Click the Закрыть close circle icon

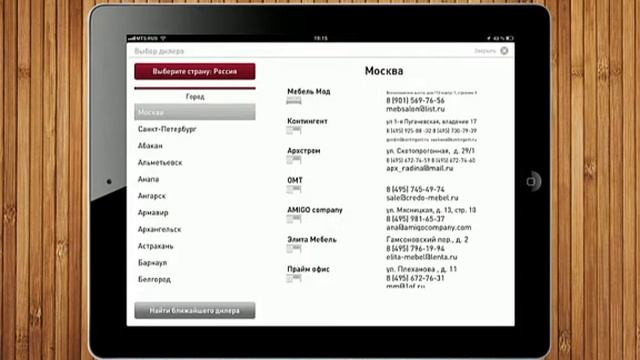click(x=504, y=51)
